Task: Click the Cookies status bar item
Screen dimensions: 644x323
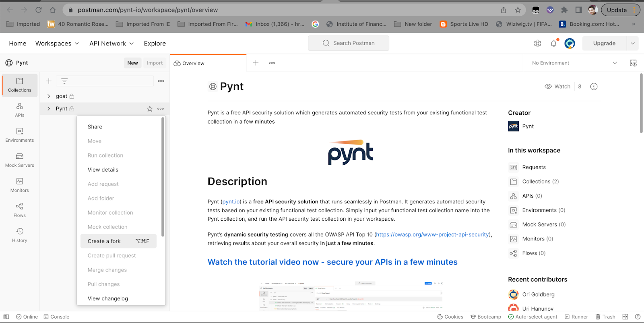Action: click(450, 317)
